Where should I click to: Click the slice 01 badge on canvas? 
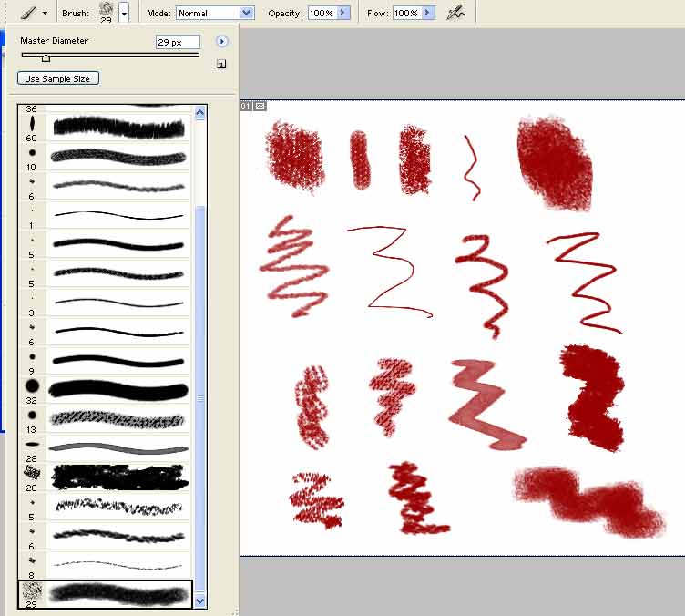(x=246, y=106)
